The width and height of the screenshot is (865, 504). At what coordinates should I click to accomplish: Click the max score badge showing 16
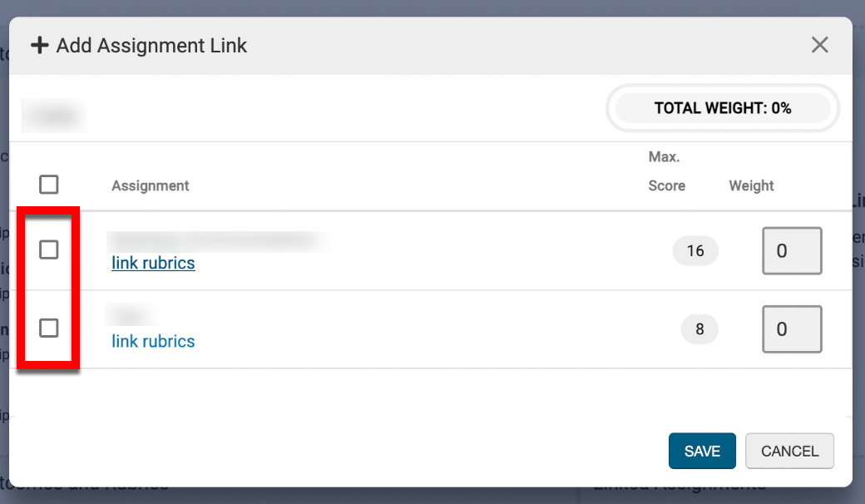(695, 250)
